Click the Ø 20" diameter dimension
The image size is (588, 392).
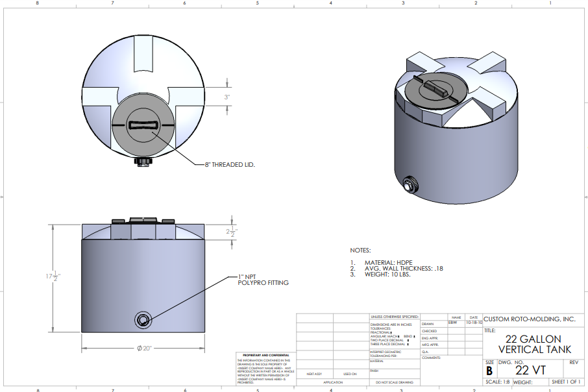(144, 349)
